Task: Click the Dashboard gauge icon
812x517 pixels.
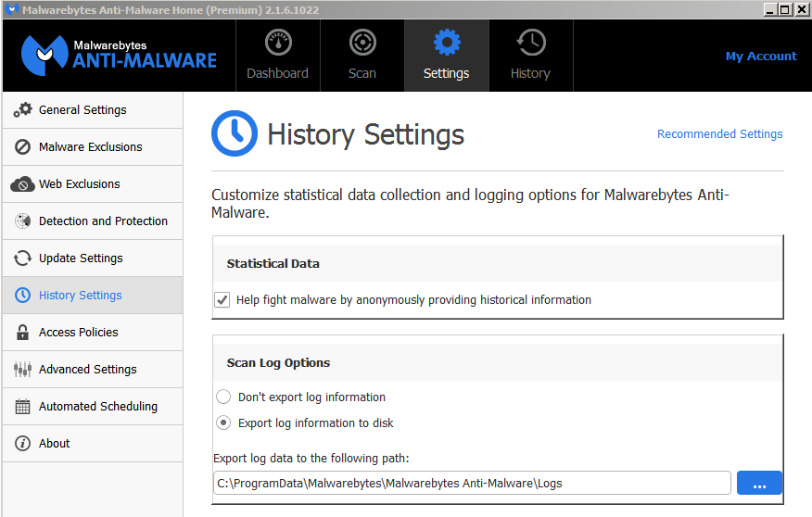Action: pos(279,42)
